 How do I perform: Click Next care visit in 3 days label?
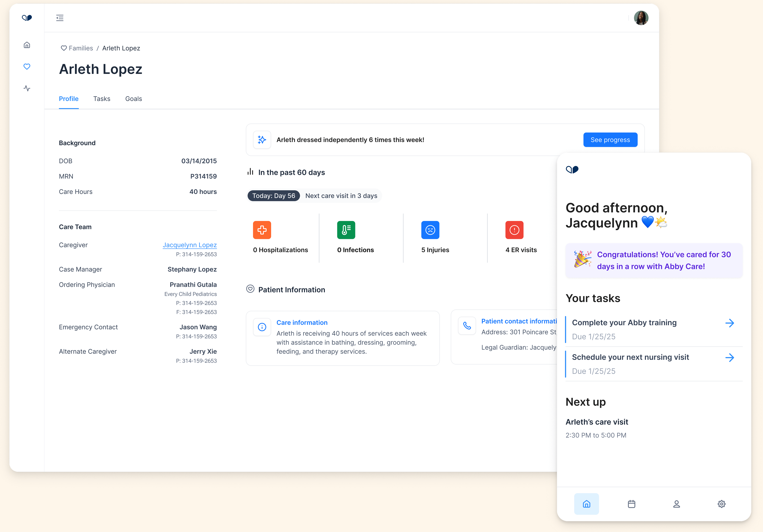click(341, 196)
